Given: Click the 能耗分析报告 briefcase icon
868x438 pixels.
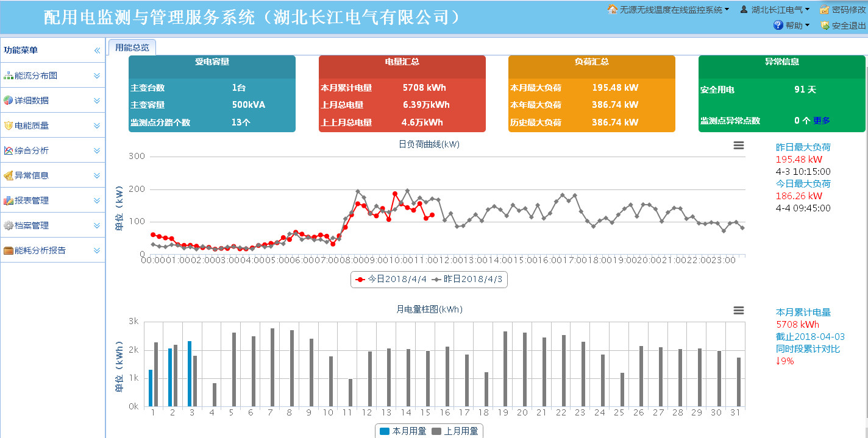Looking at the screenshot, I should click(x=9, y=250).
